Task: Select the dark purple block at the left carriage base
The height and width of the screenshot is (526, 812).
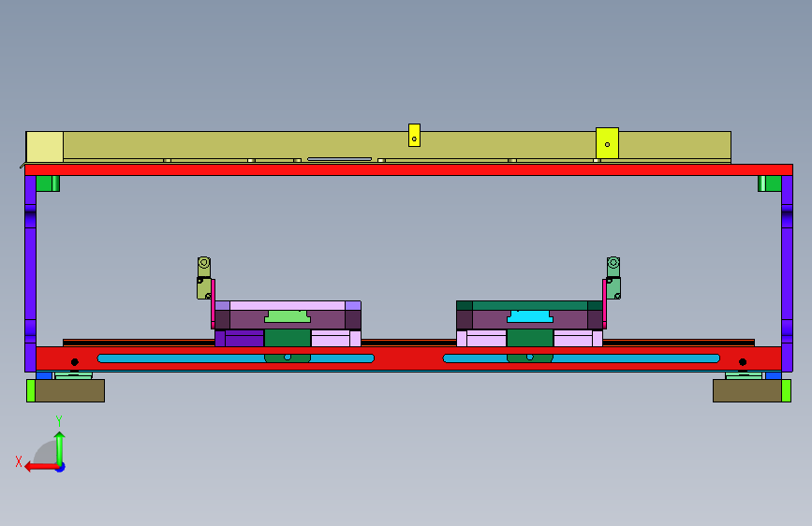Action: pos(239,339)
